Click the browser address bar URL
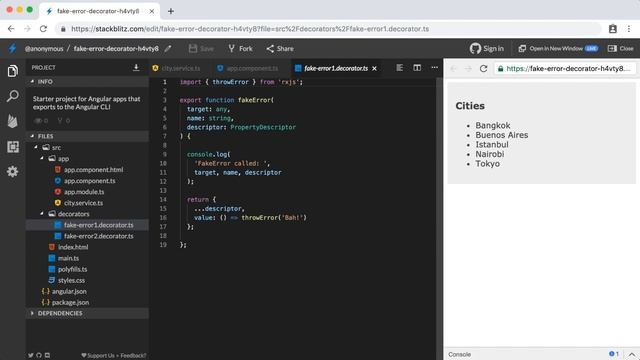Screen dimensions: 640x360 (x=250, y=29)
